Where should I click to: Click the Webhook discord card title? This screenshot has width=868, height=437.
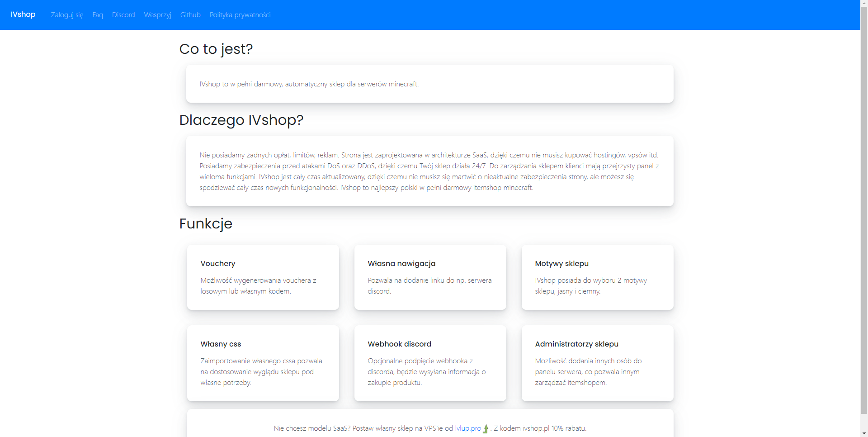(x=400, y=344)
